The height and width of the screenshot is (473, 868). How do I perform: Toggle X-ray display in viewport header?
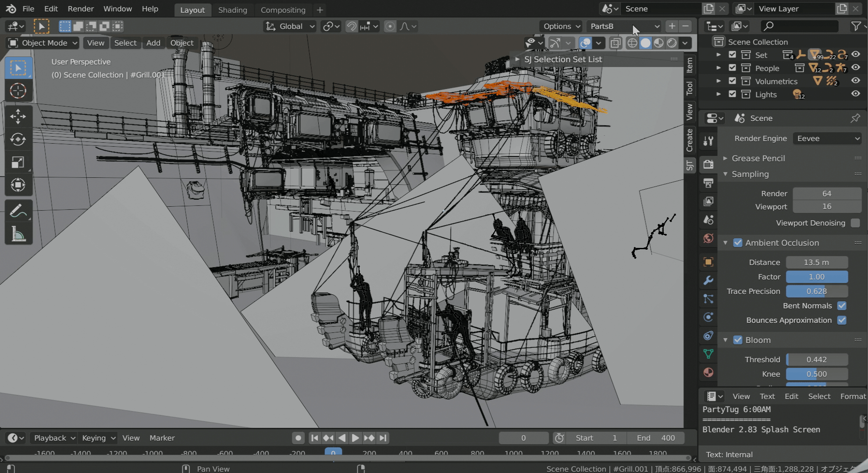coord(615,43)
